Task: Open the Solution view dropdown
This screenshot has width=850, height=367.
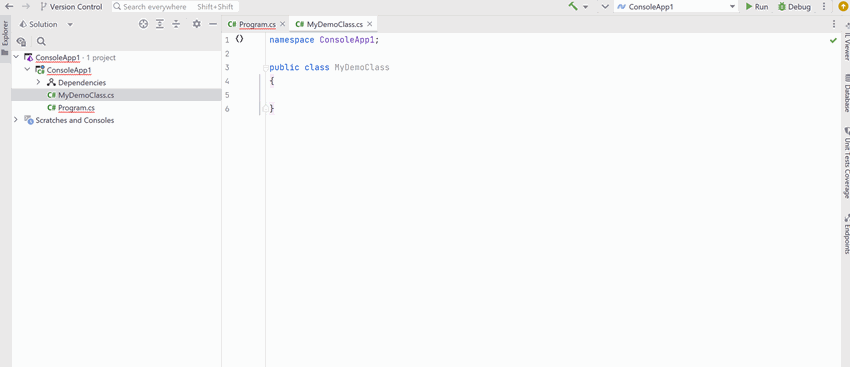Action: (46, 24)
